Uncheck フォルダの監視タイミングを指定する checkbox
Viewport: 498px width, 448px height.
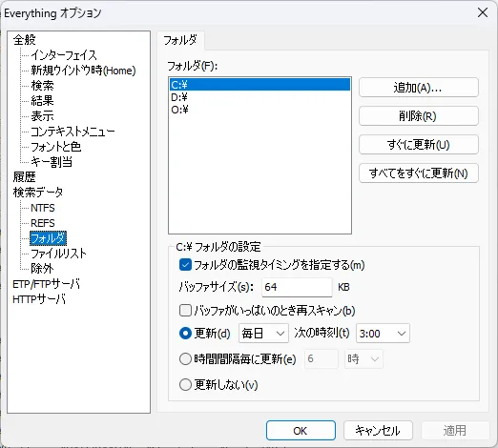coord(185,265)
